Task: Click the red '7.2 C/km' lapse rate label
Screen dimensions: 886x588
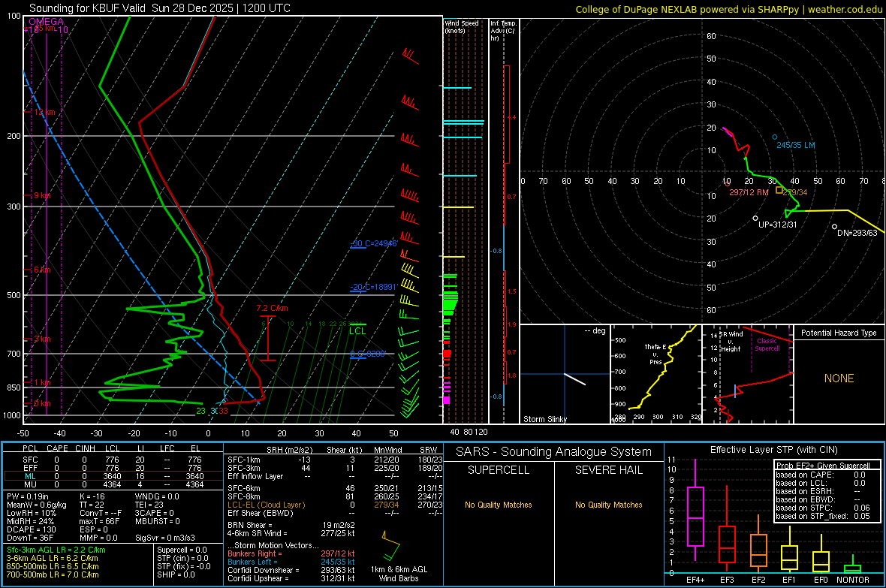Action: pos(272,308)
